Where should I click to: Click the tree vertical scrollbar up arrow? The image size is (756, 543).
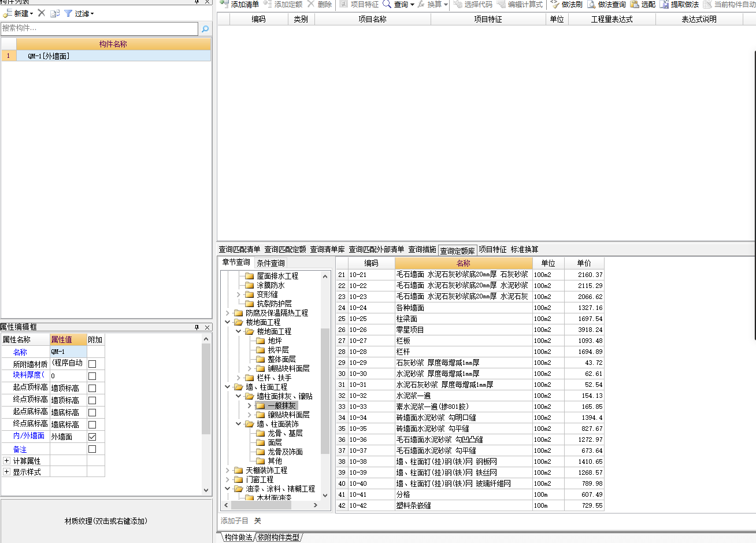coord(325,276)
